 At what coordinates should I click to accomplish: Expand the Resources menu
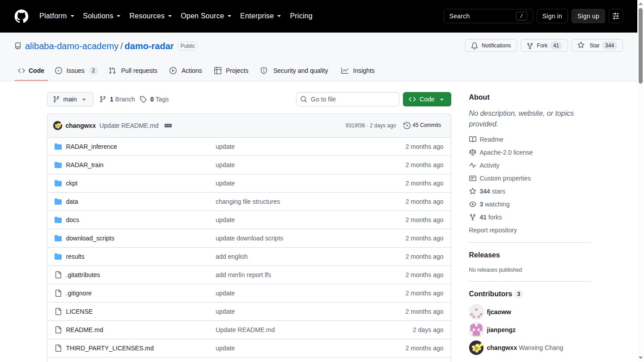click(151, 16)
